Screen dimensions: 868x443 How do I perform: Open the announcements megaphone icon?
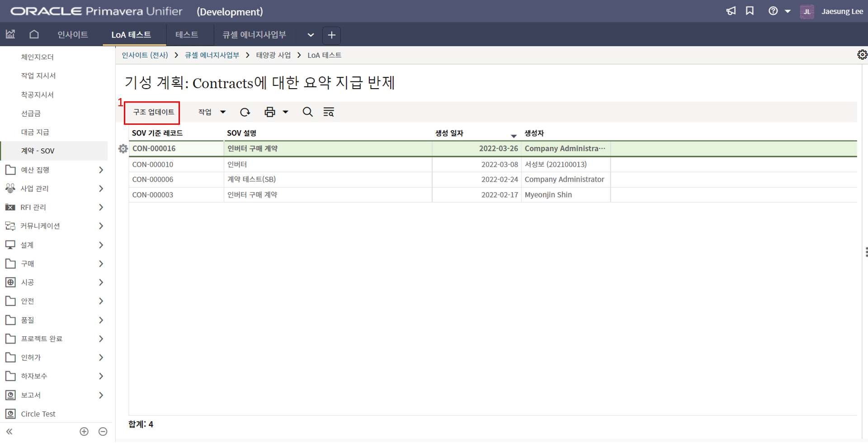point(731,11)
